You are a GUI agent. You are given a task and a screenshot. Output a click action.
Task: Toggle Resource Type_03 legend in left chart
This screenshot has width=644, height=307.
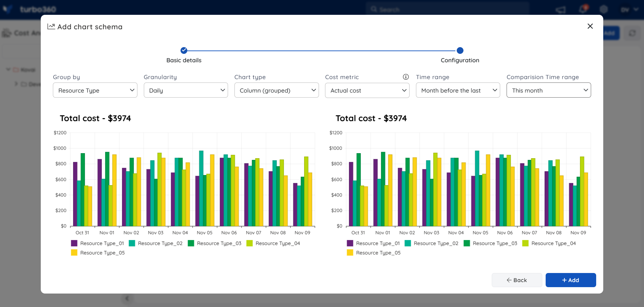(215, 243)
